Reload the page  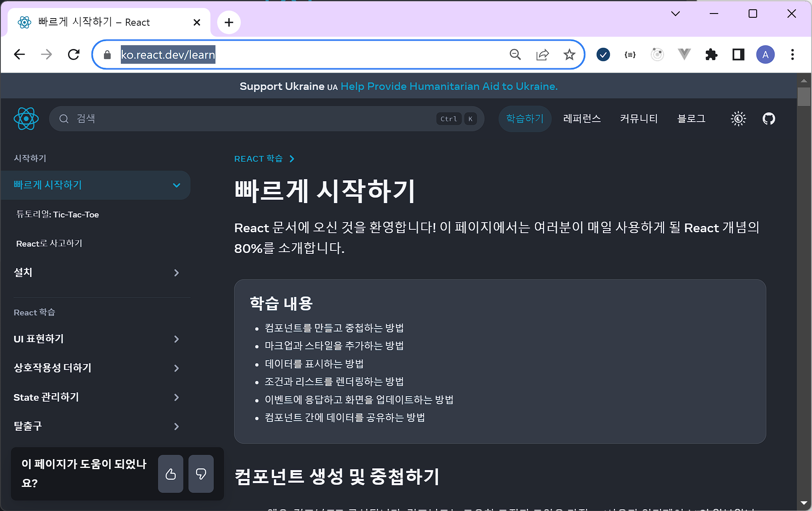[74, 54]
